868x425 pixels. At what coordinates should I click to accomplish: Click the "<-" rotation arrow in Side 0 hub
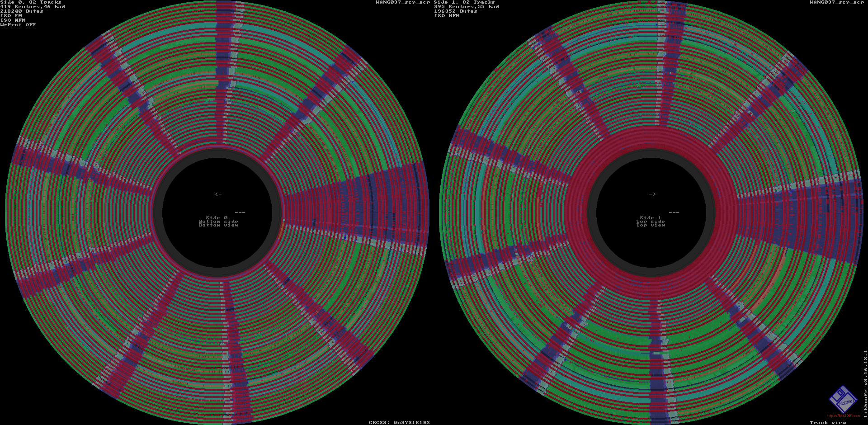coord(218,194)
